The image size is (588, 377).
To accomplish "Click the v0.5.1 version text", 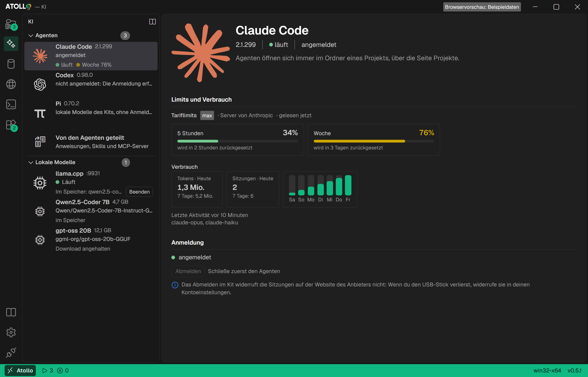I will point(574,370).
